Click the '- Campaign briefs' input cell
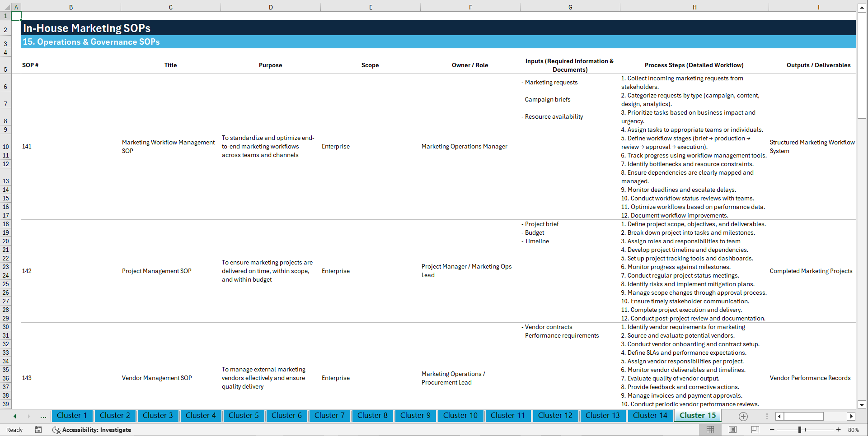 tap(570, 99)
